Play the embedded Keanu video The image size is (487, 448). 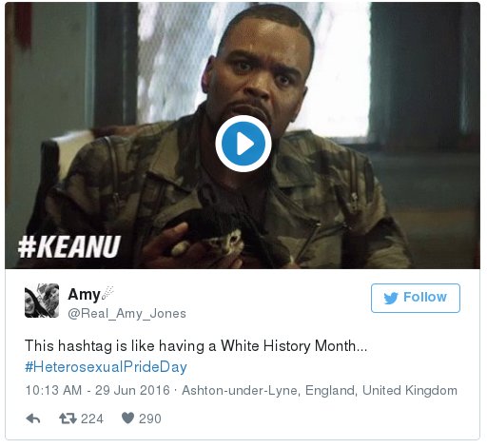(243, 144)
